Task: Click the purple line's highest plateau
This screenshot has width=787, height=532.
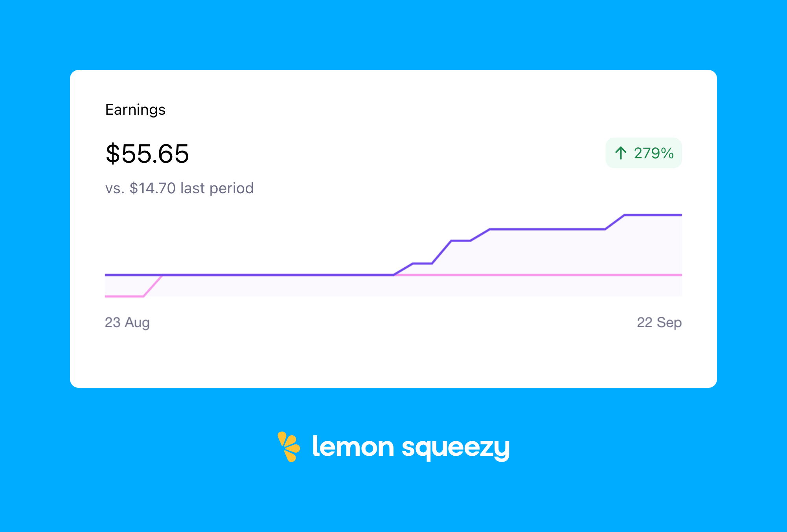Action: (653, 215)
